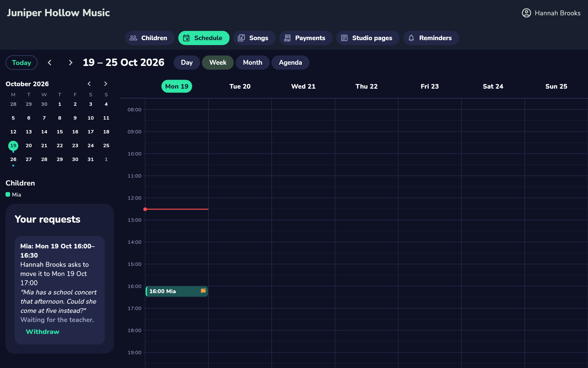Open Hannah Brooks account avatar icon
The image size is (588, 368).
[526, 13]
